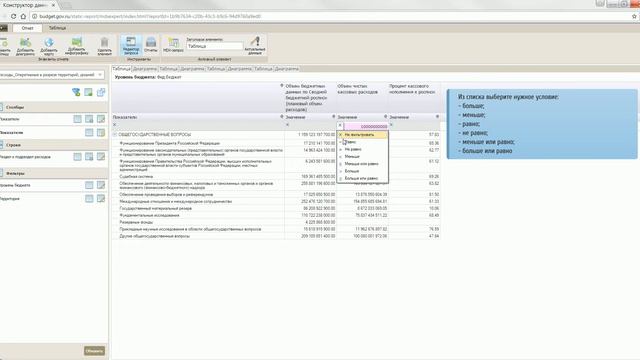Bookmark the page with the star icon
The height and width of the screenshot is (360, 640).
(634, 16)
